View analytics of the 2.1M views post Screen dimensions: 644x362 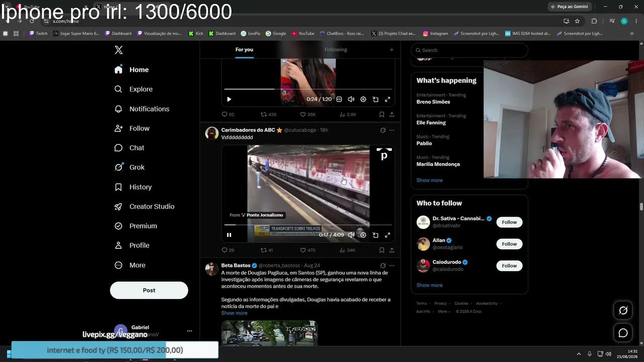click(x=348, y=115)
